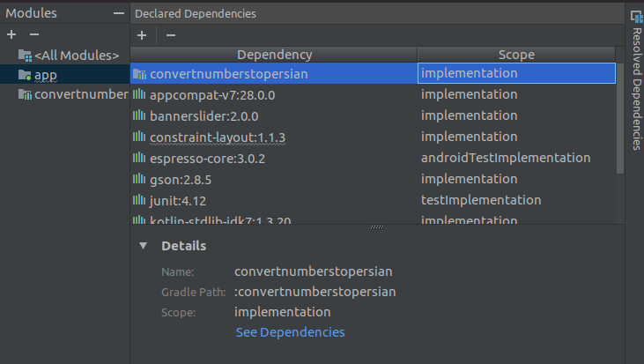Viewport: 644px width, 364px height.
Task: Minimize the Modules panel
Action: (119, 13)
